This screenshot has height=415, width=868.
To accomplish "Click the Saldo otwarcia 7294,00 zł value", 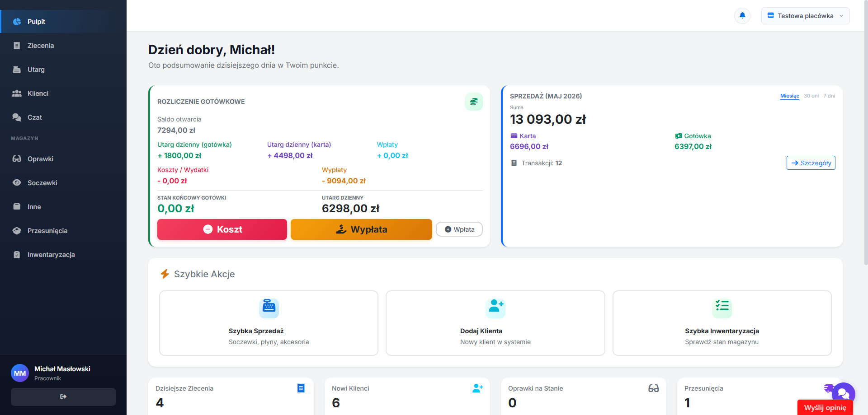I will pyautogui.click(x=176, y=130).
